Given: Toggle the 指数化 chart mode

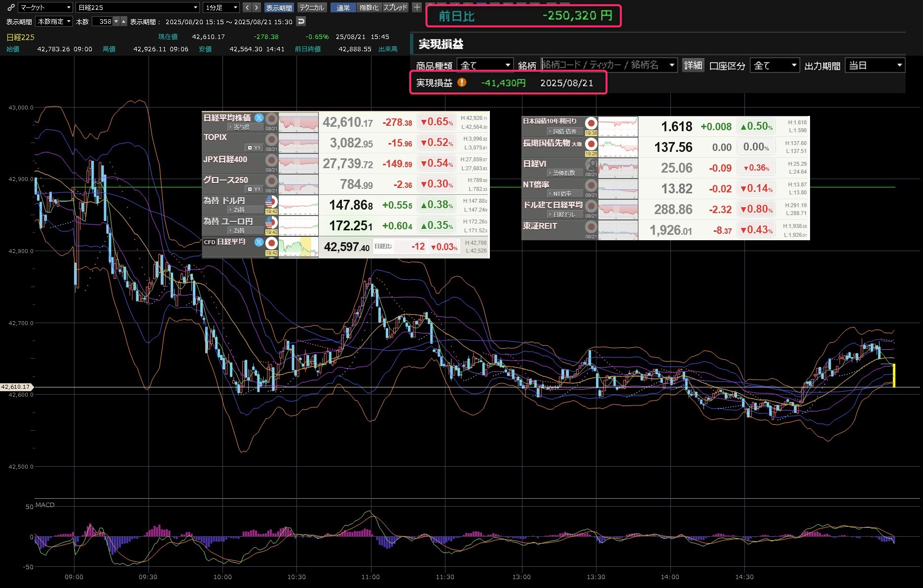Looking at the screenshot, I should point(369,7).
